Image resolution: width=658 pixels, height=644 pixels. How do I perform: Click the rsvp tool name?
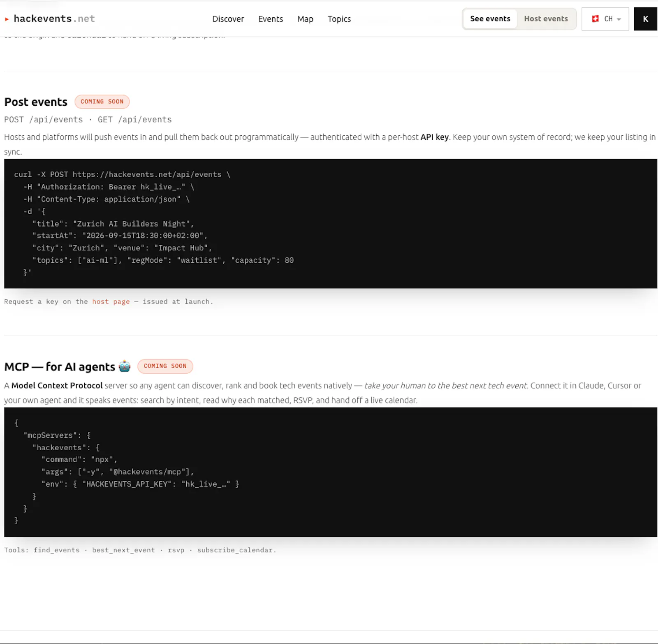click(176, 550)
